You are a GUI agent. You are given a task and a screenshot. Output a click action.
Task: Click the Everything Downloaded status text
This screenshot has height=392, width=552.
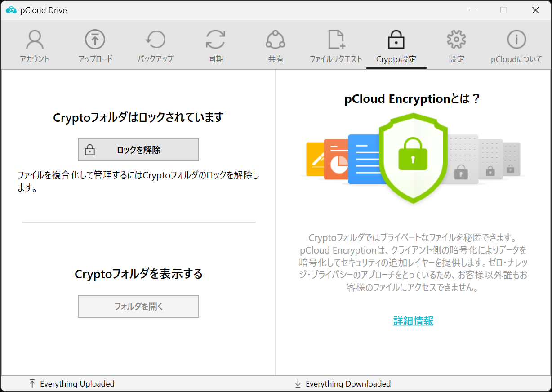click(348, 384)
